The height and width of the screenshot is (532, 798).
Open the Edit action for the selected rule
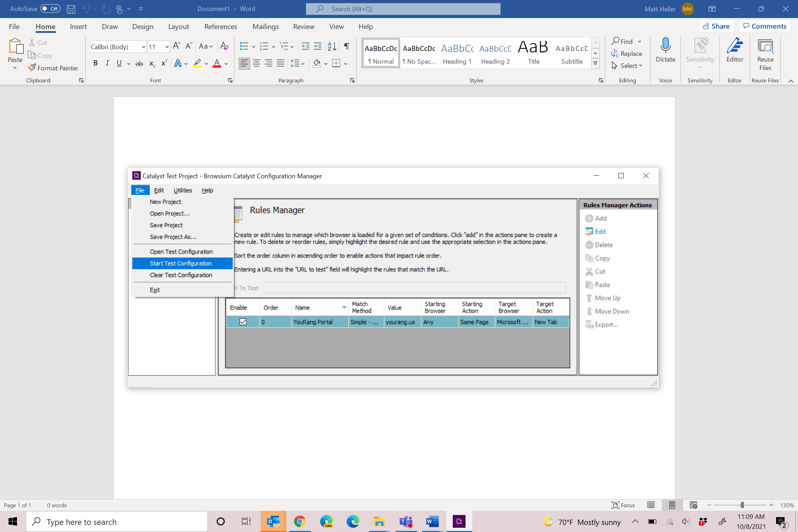[x=599, y=231]
